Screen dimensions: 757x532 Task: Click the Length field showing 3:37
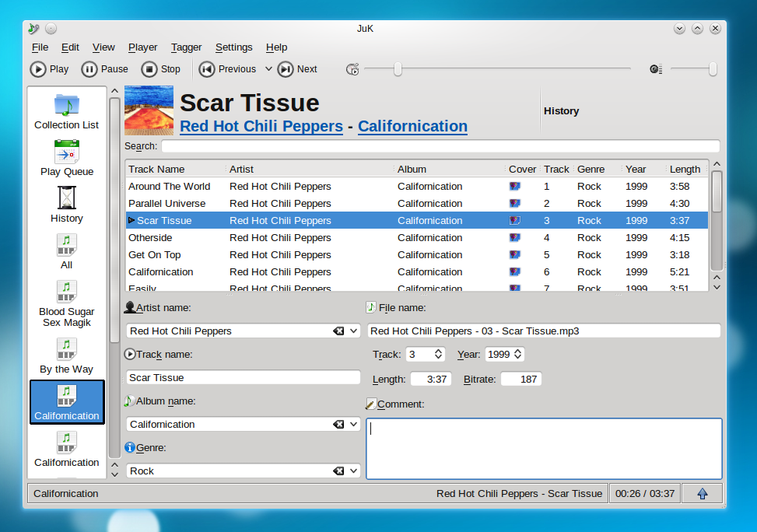(431, 379)
